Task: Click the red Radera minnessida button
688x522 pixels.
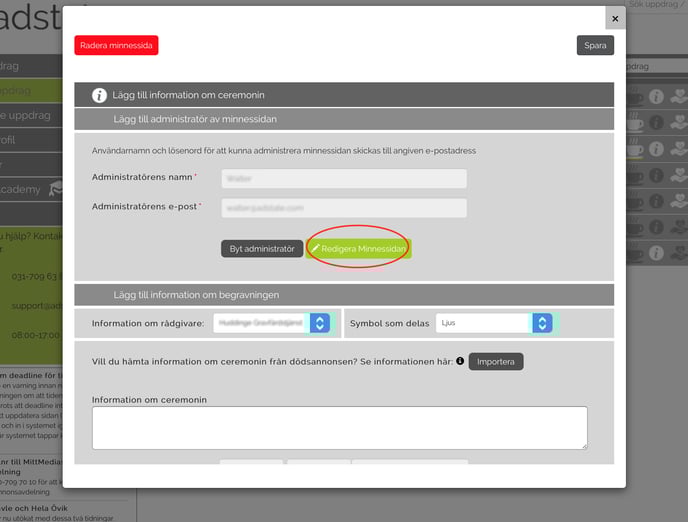Action: [116, 45]
